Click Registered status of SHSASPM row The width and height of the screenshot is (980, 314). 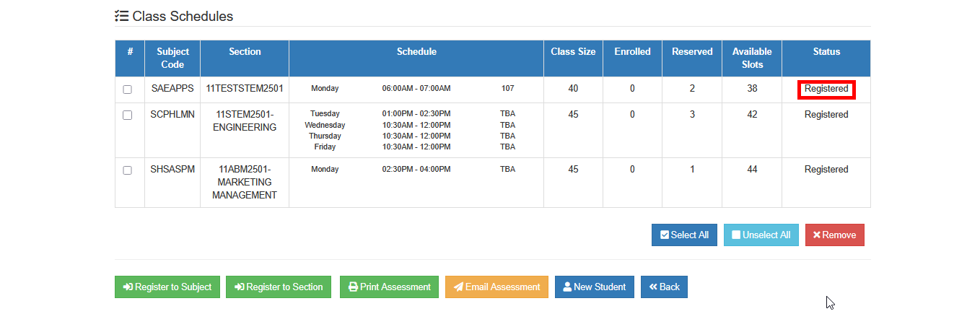[826, 170]
